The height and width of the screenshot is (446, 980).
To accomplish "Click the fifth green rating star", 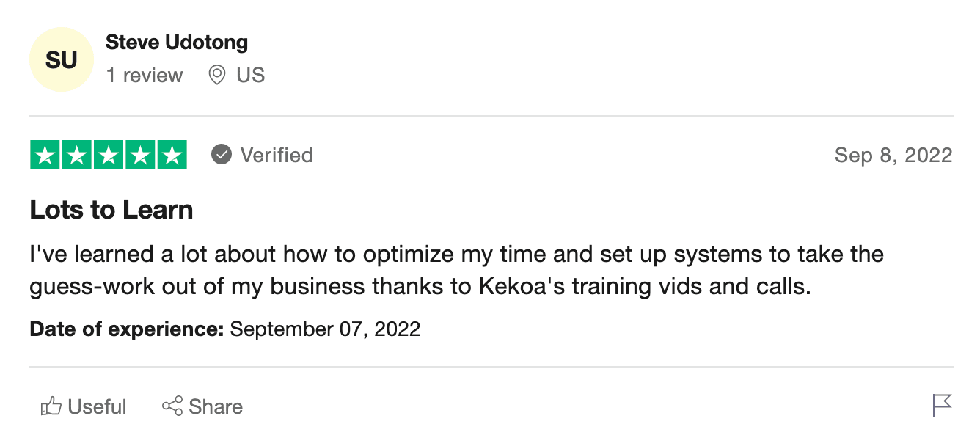I will pyautogui.click(x=172, y=155).
